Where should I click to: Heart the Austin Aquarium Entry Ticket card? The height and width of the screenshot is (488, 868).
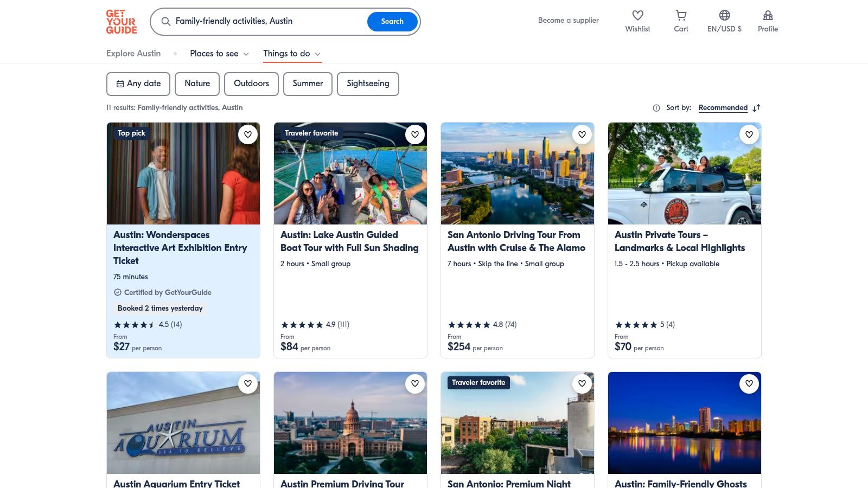[x=248, y=384]
